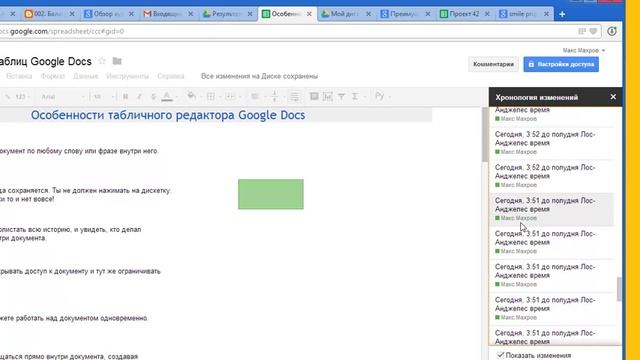Open the move-to-folder icon beside the title
640x360 pixels.
coord(117,61)
